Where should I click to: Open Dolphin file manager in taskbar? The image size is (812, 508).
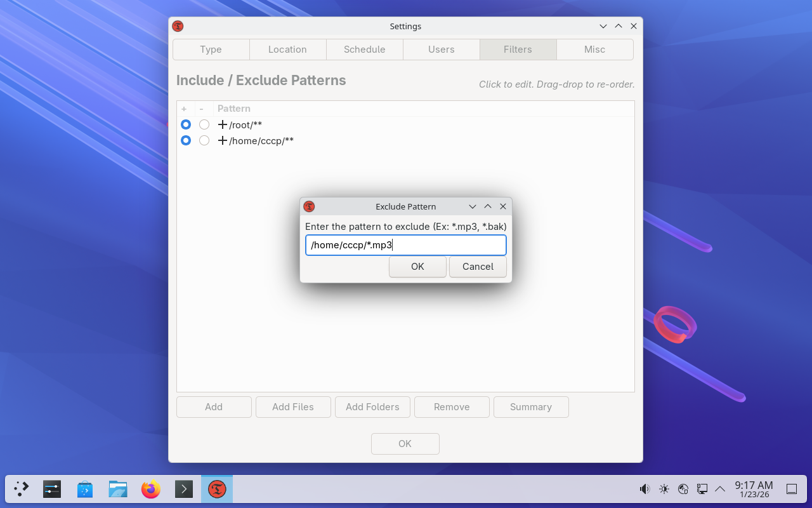coord(118,489)
